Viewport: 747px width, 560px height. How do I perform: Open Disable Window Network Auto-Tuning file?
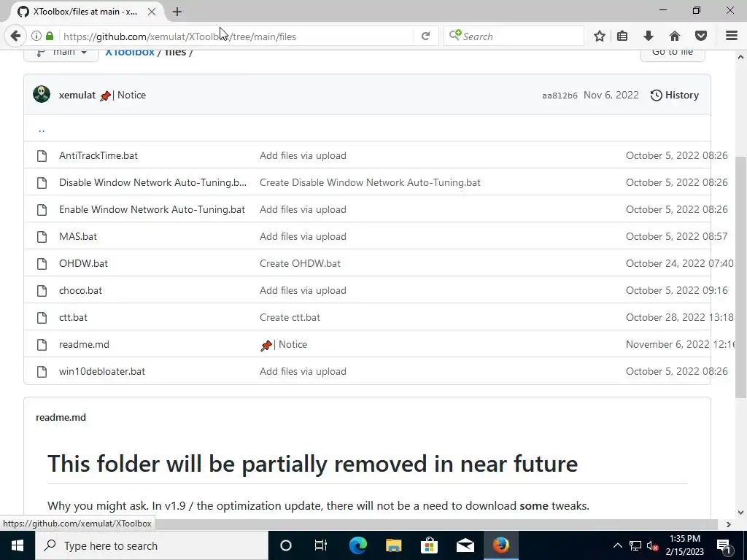point(152,182)
